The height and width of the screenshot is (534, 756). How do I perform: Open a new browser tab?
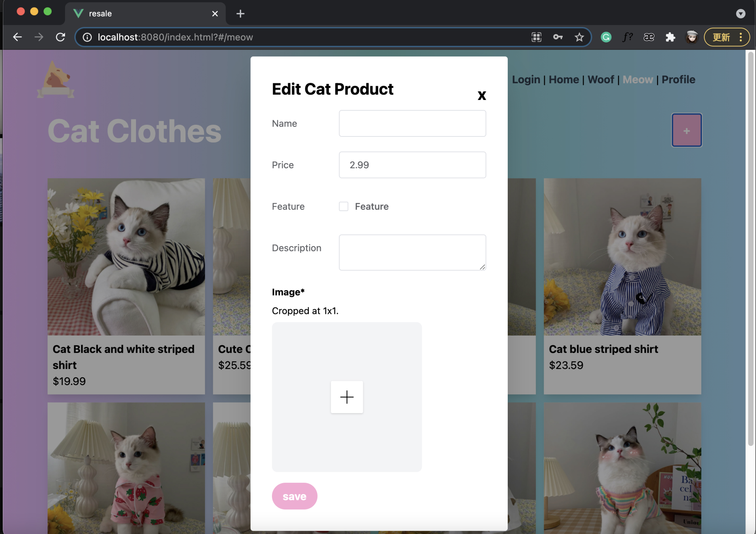240,13
